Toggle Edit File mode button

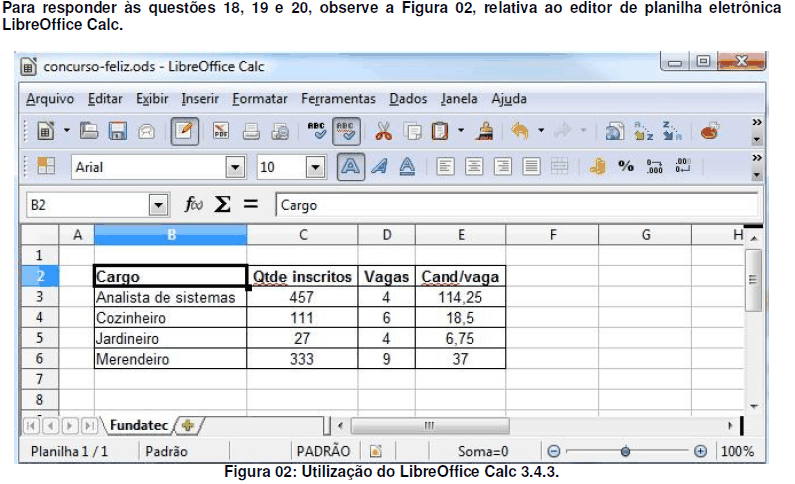184,131
